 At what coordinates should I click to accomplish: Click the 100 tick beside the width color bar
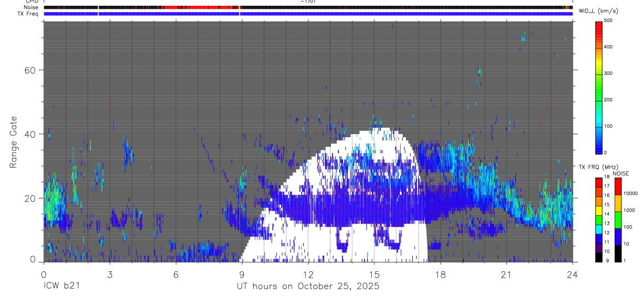609,126
